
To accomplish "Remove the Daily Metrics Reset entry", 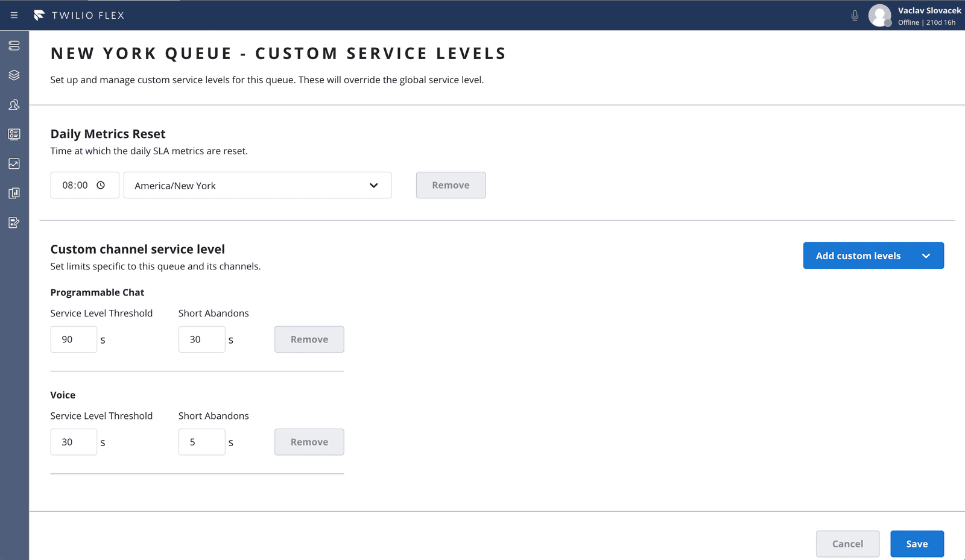I will pyautogui.click(x=451, y=185).
